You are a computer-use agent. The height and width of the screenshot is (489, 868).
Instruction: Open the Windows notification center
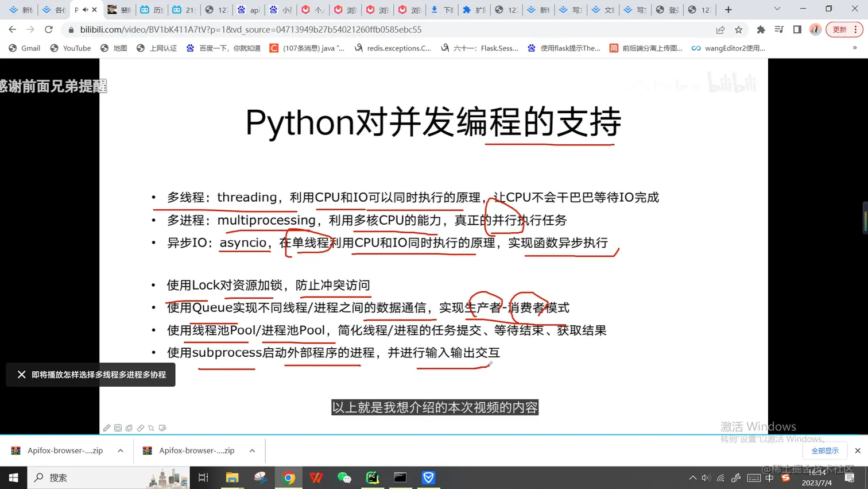(850, 478)
